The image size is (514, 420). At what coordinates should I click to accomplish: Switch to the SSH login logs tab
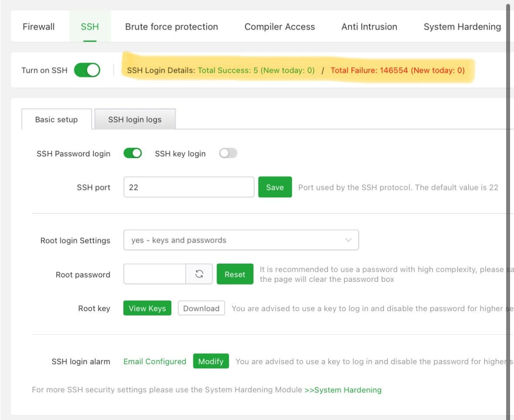(x=135, y=119)
